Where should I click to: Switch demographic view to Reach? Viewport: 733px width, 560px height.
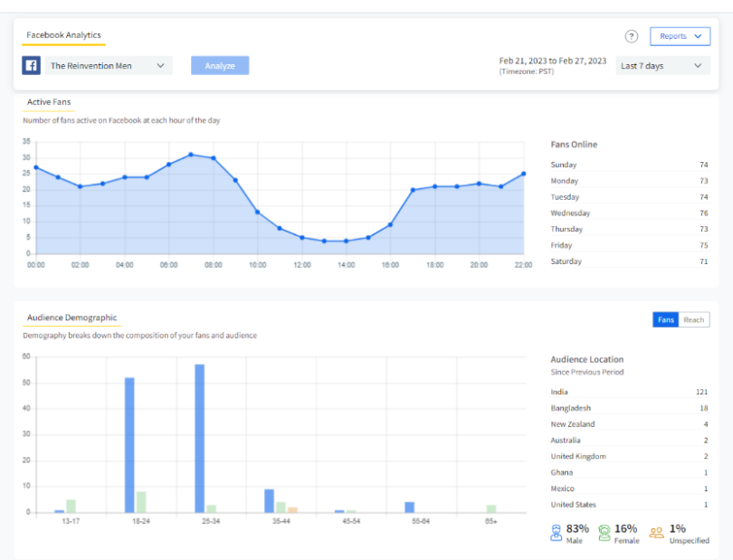695,319
